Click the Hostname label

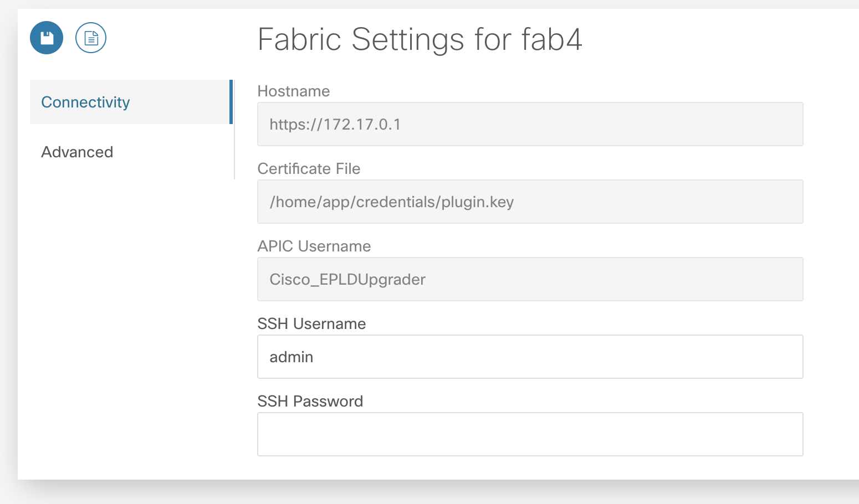pos(294,91)
